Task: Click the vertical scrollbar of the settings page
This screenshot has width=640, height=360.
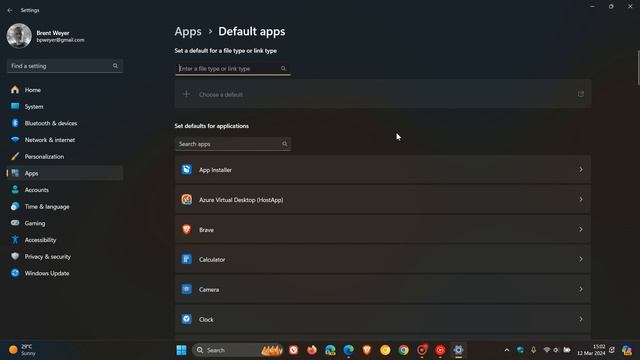Action: point(638,68)
